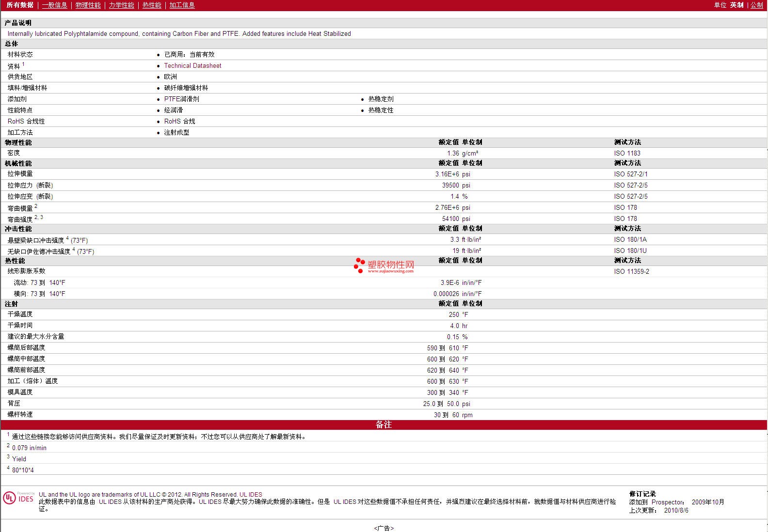
Task: Click footnote 1 superscript beside 资料
Action: 23,64
